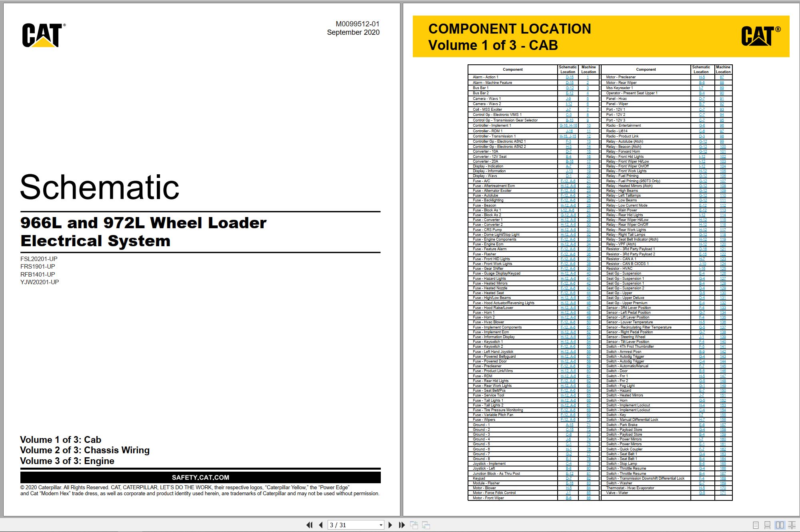Select two-page continuous scrolling view
Screen dimensions: 800x532
[x=792, y=525]
